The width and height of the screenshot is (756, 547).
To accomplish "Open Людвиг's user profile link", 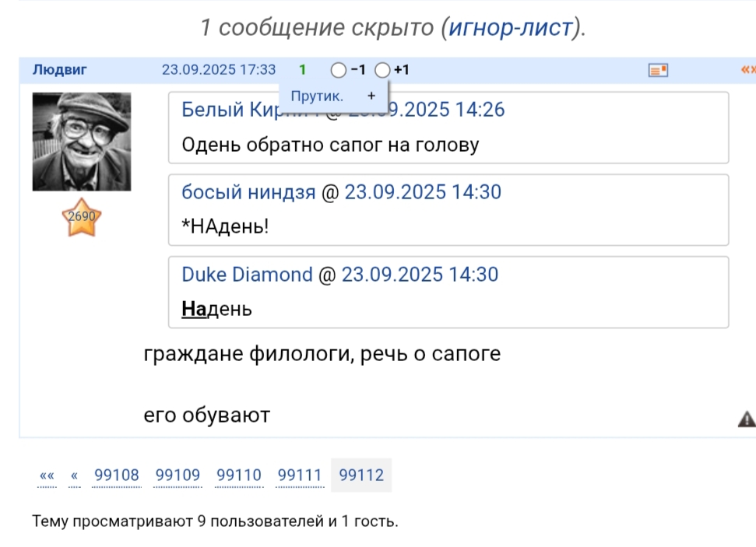I will (60, 70).
